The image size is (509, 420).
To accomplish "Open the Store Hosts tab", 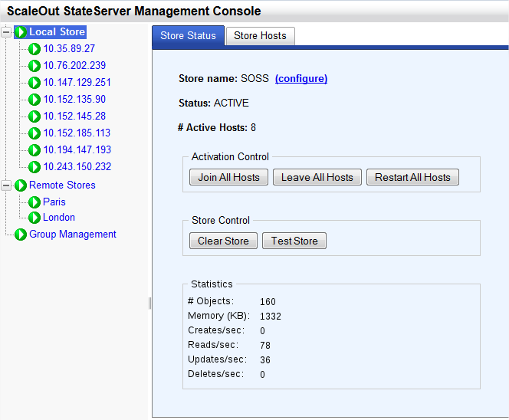I will click(x=261, y=36).
